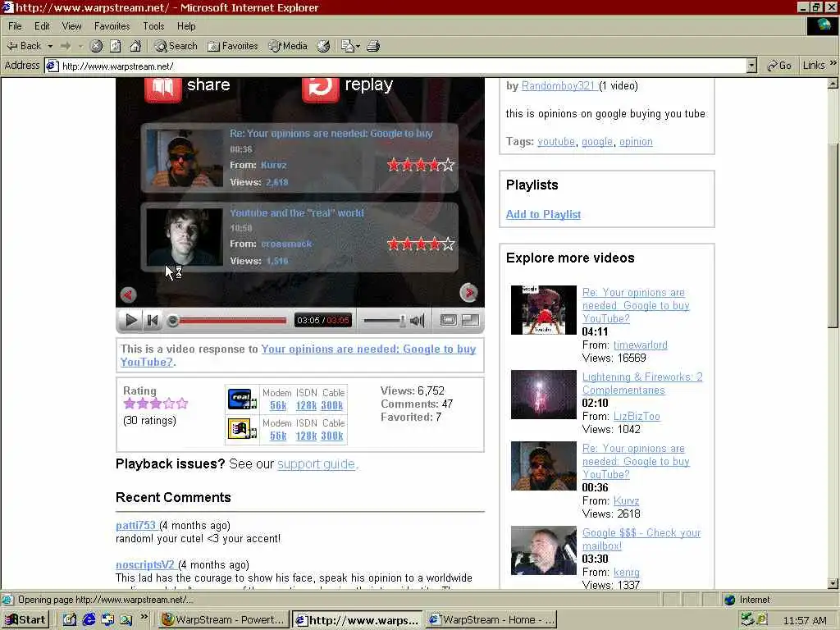
Task: Click the address bar URL field
Action: pyautogui.click(x=395, y=66)
